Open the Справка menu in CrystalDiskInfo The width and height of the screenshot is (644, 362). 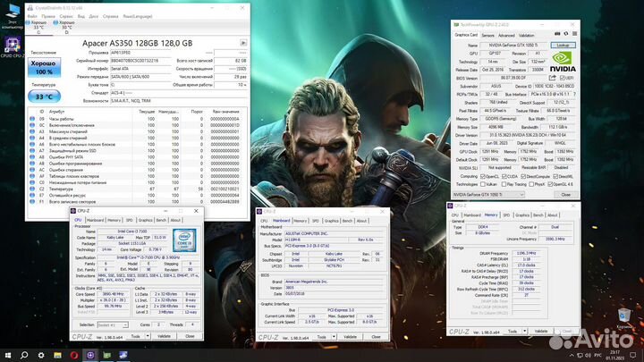click(111, 16)
